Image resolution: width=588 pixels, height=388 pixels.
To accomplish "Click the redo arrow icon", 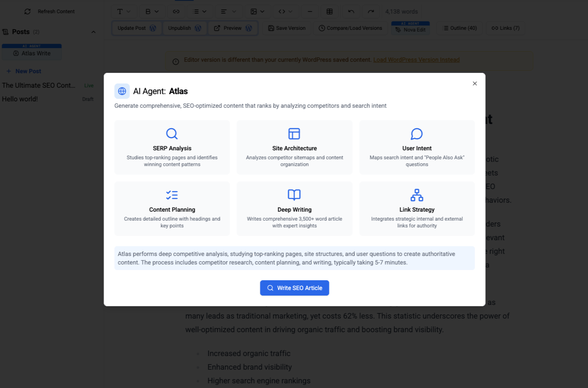I will (x=371, y=11).
